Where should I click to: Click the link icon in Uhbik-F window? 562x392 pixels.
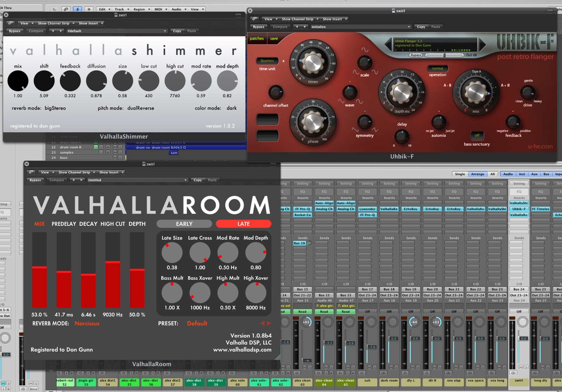tap(254, 19)
